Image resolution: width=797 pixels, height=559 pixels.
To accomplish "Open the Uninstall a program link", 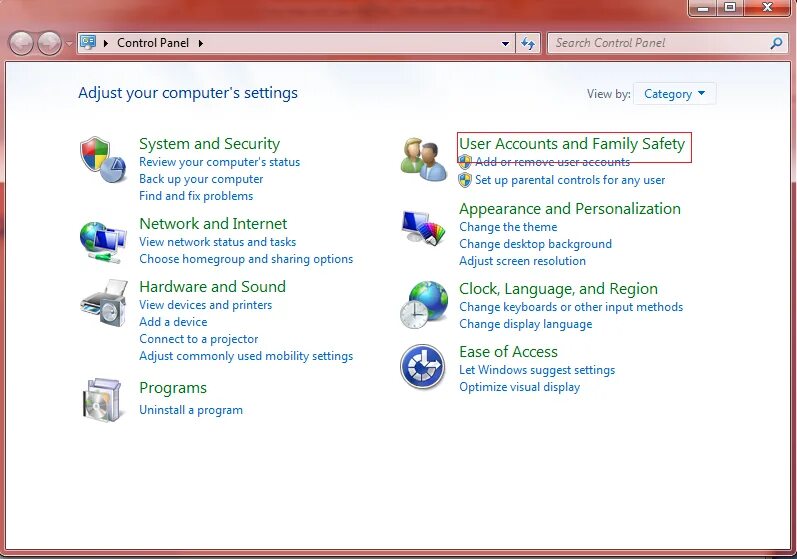I will pyautogui.click(x=191, y=410).
